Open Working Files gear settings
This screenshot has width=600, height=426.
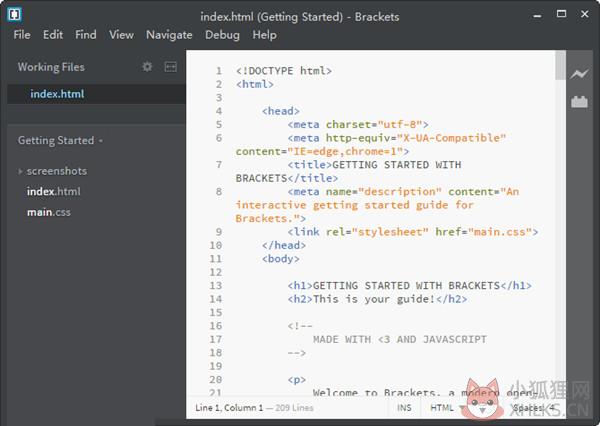point(147,67)
